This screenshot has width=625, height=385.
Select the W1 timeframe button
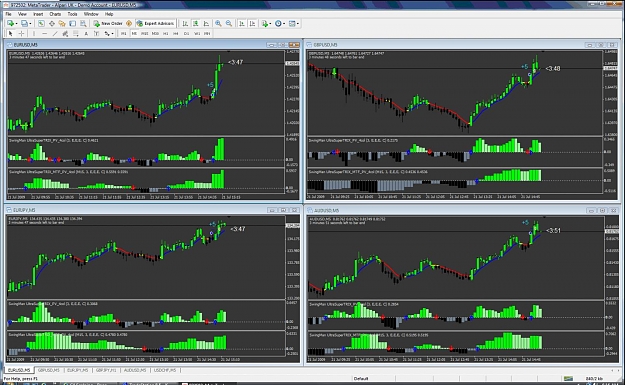coord(197,33)
